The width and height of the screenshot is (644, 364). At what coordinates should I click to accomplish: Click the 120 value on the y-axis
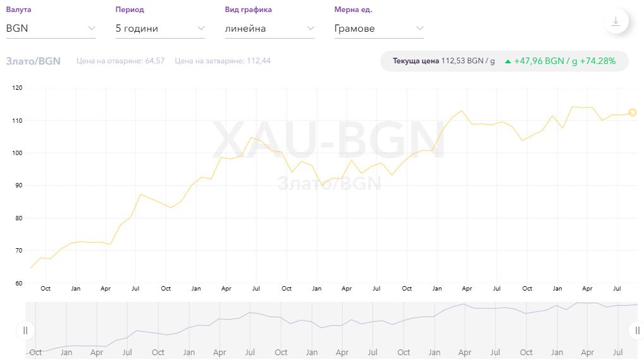click(17, 88)
